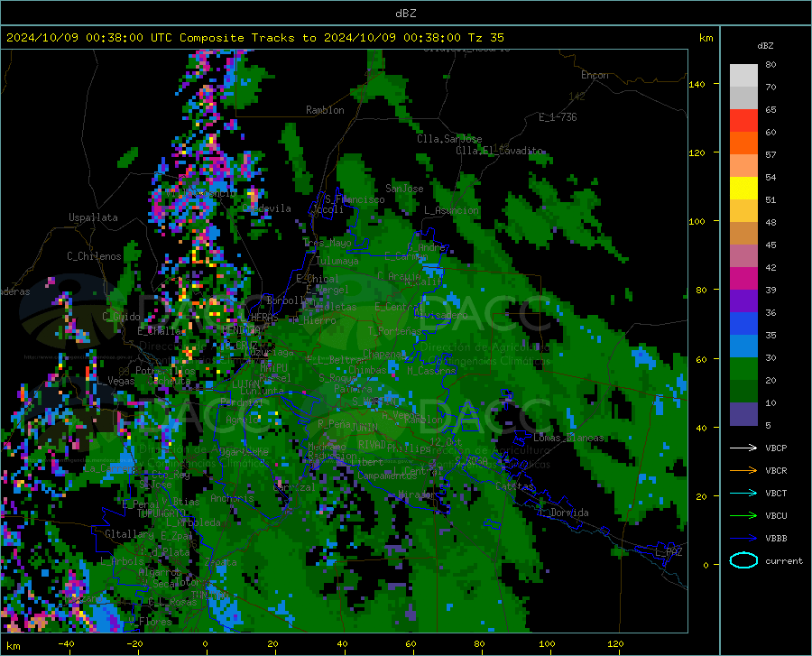Click the 100 tick on the vertical axis
The image size is (812, 656).
697,221
